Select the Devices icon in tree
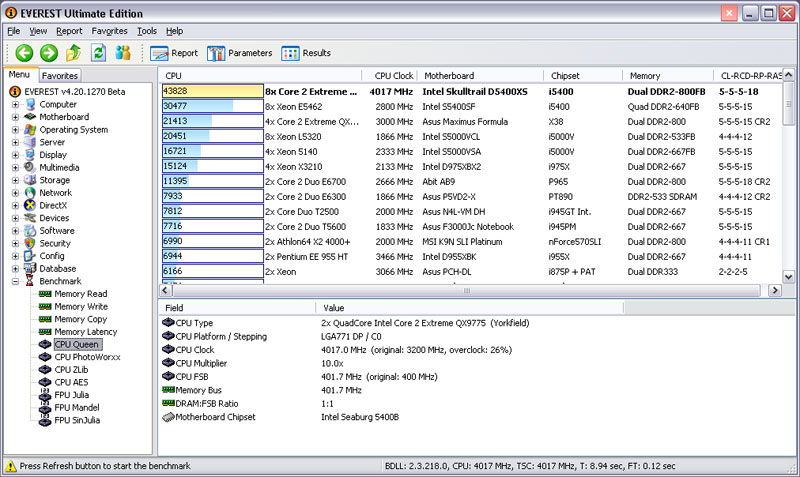The width and height of the screenshot is (800, 477). click(30, 218)
